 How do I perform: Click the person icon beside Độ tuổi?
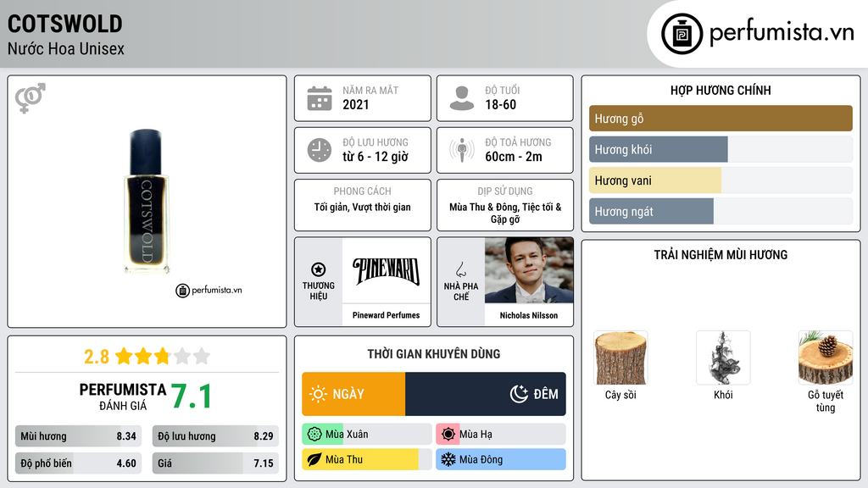tap(462, 98)
